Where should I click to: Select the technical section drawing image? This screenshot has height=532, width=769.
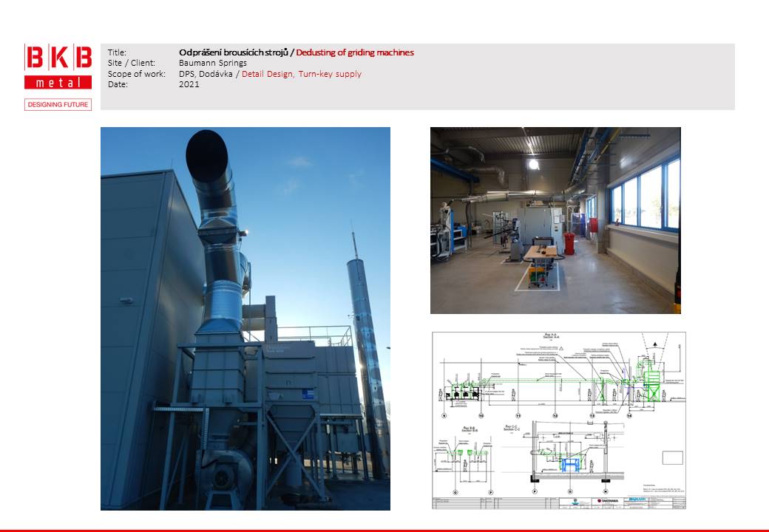point(558,420)
